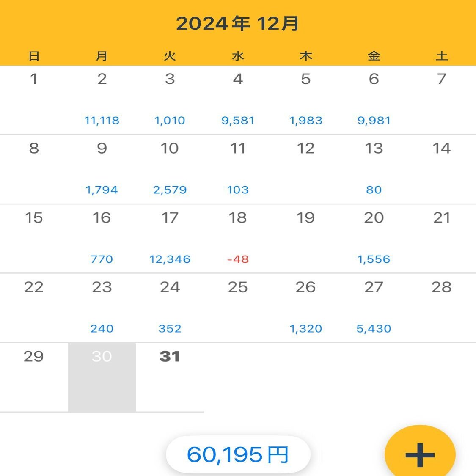This screenshot has height=476, width=476.
Task: Tap the 9,981 amount on December 6
Action: 374,121
